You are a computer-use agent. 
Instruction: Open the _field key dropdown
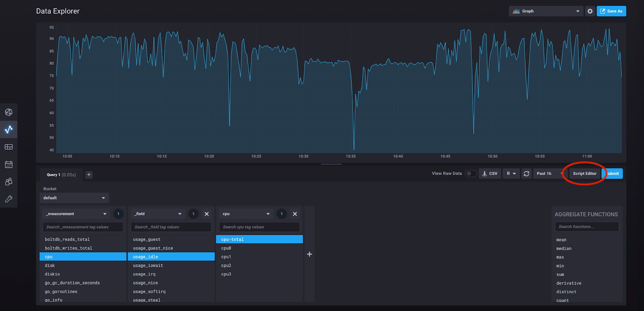158,214
